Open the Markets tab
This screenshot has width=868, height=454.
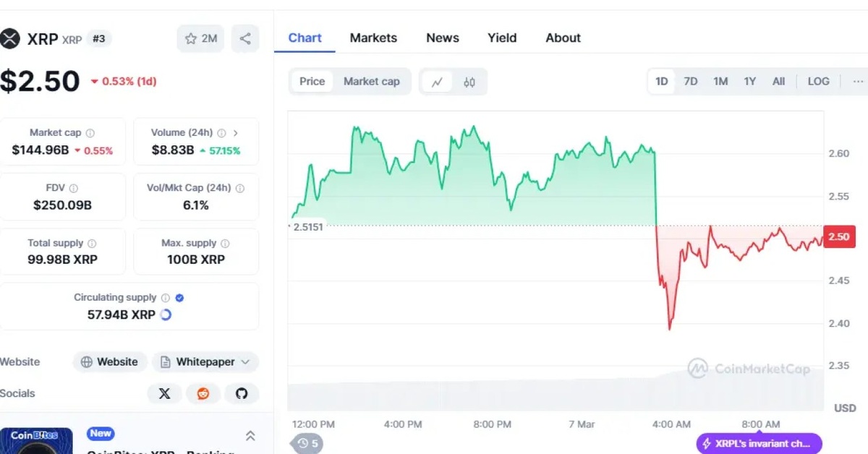click(373, 38)
